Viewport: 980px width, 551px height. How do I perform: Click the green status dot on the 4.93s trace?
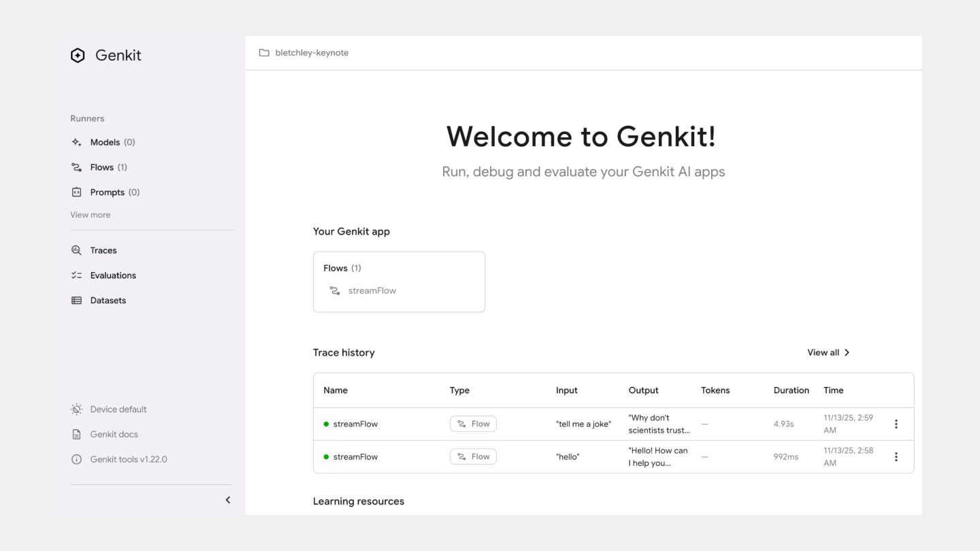click(x=326, y=424)
